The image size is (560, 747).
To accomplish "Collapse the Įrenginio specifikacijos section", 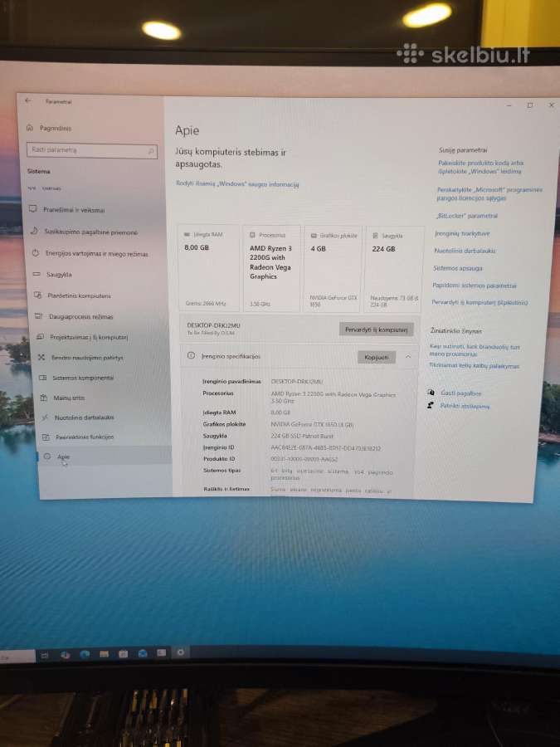I will point(408,356).
